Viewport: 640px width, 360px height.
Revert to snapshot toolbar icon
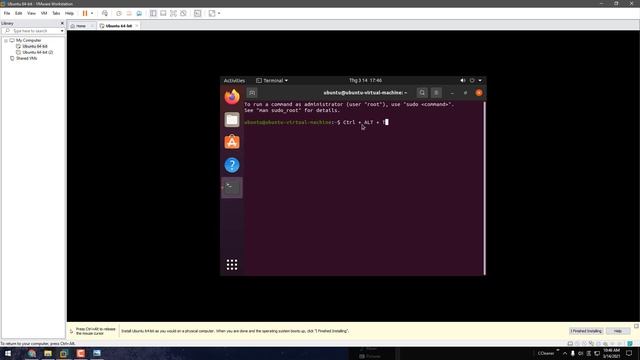click(129, 13)
